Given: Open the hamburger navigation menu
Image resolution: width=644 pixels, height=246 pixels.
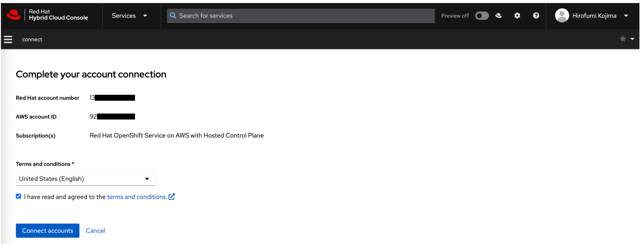Looking at the screenshot, I should click(x=8, y=40).
